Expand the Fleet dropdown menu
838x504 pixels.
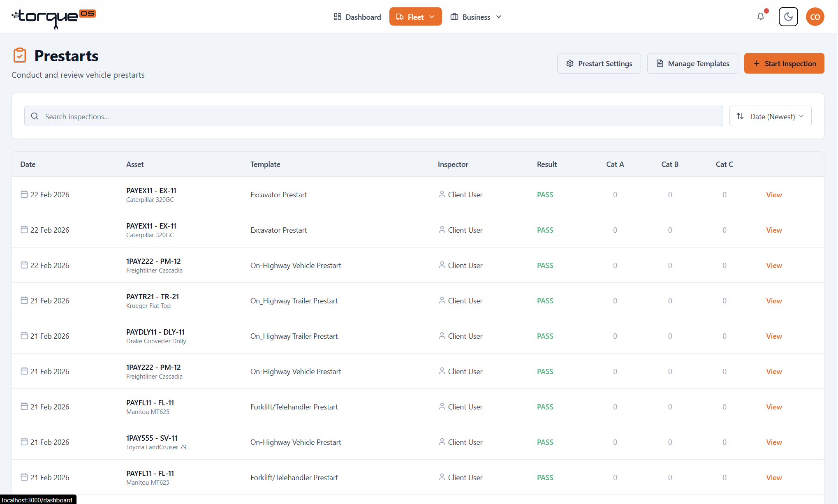tap(415, 16)
